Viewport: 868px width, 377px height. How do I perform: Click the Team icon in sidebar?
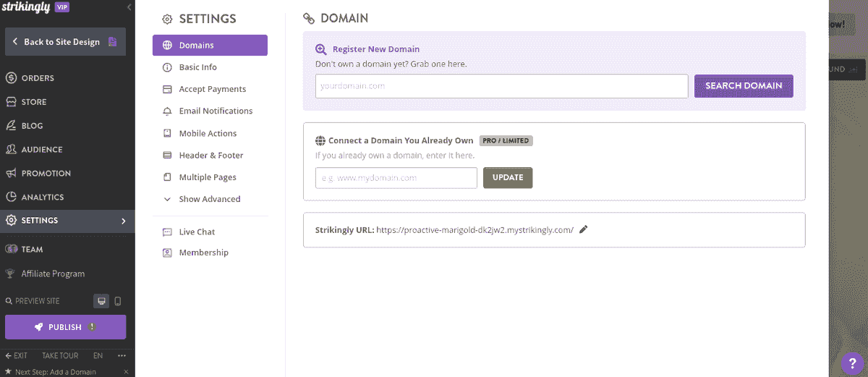11,249
